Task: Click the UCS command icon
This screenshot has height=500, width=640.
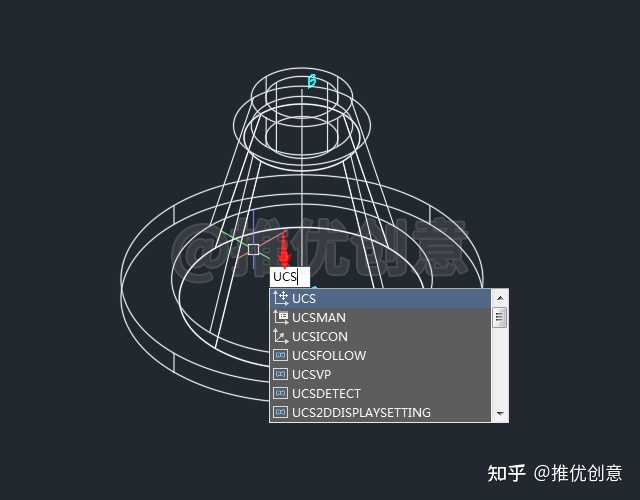Action: [x=280, y=298]
